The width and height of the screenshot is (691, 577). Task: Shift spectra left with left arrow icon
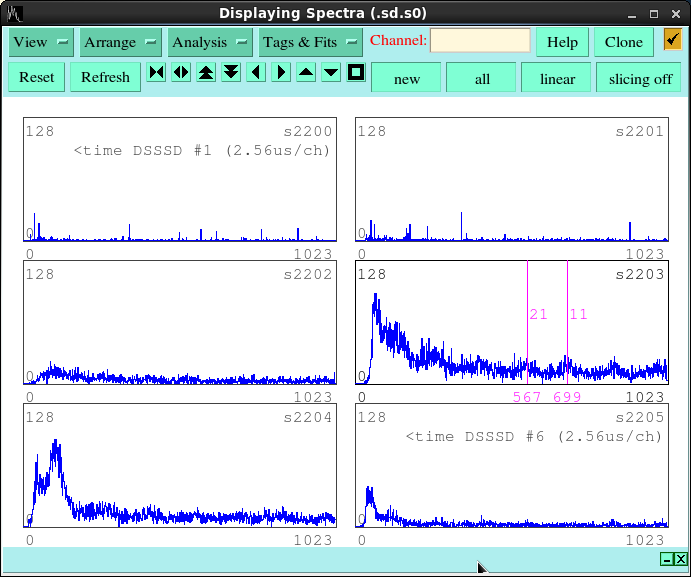pyautogui.click(x=256, y=72)
